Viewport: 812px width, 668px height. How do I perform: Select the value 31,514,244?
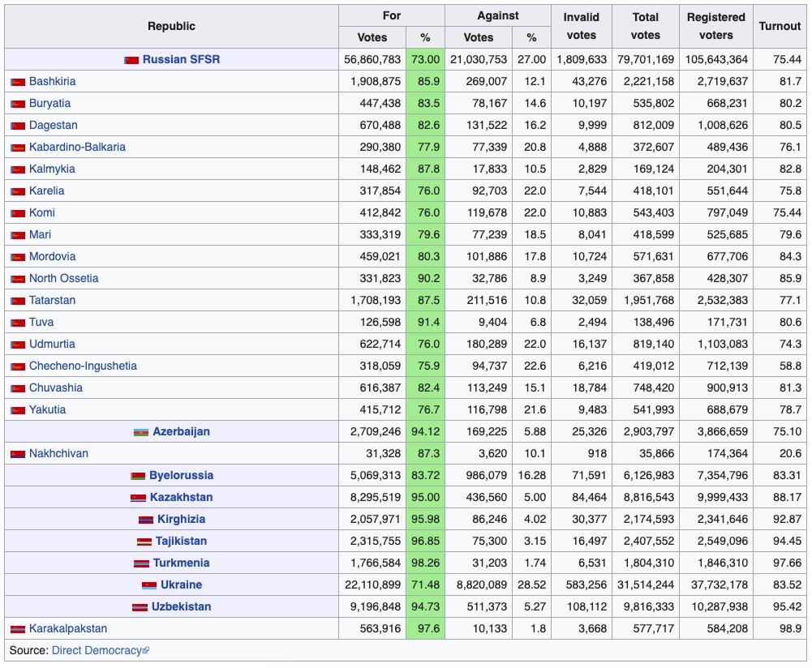646,584
